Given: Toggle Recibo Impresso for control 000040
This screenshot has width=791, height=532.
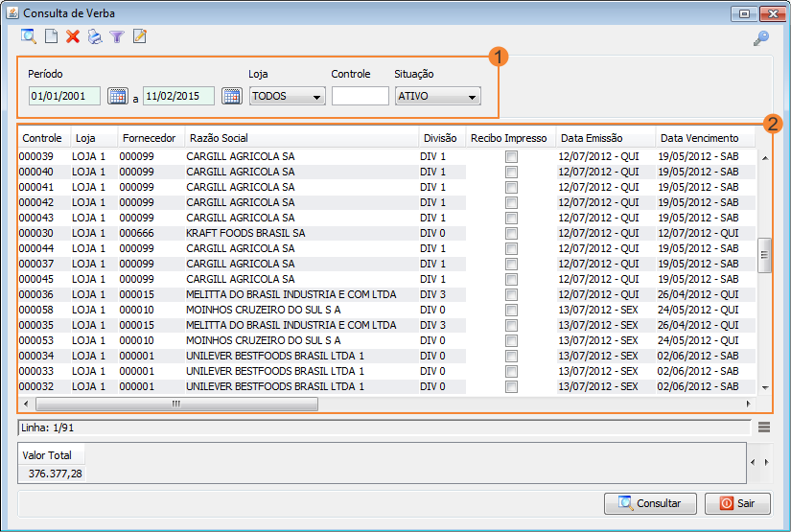Looking at the screenshot, I should (x=511, y=172).
